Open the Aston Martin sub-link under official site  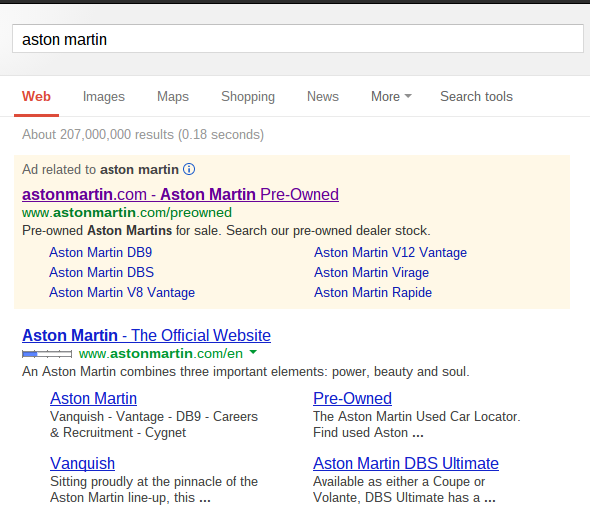click(x=93, y=399)
